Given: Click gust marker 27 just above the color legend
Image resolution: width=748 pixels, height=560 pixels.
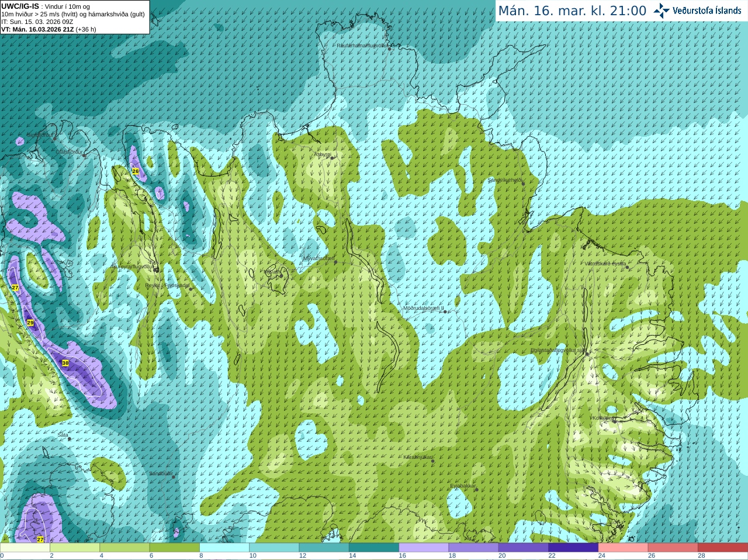Looking at the screenshot, I should [x=40, y=539].
